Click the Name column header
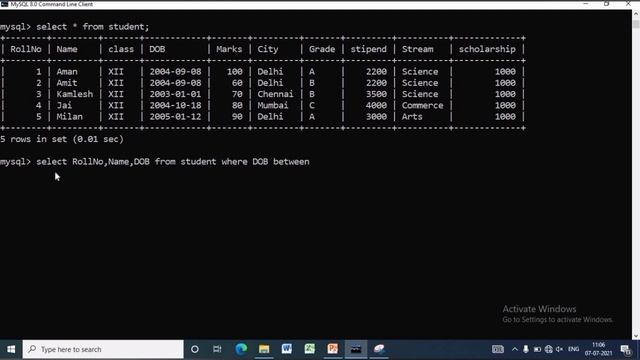This screenshot has width=640, height=360. (x=67, y=49)
